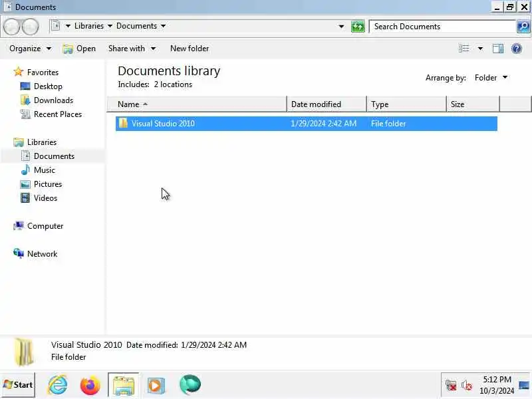The width and height of the screenshot is (532, 399).
Task: Sort by the Name column header
Action: pos(197,104)
